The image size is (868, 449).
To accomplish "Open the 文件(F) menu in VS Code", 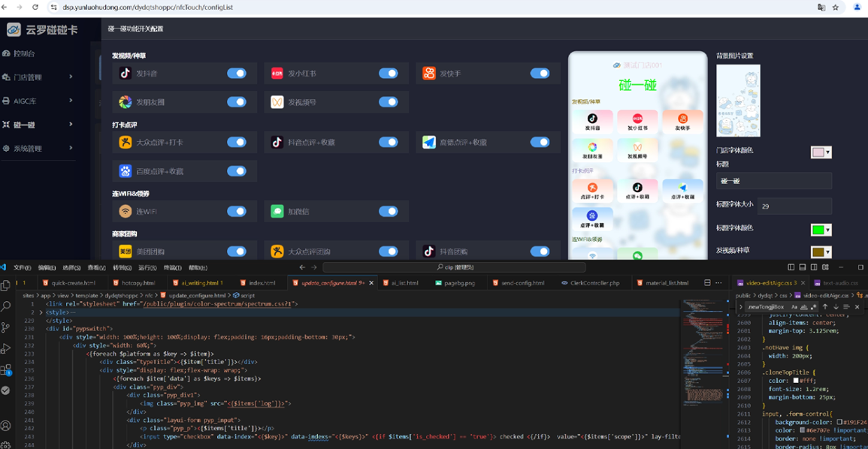I will click(22, 267).
